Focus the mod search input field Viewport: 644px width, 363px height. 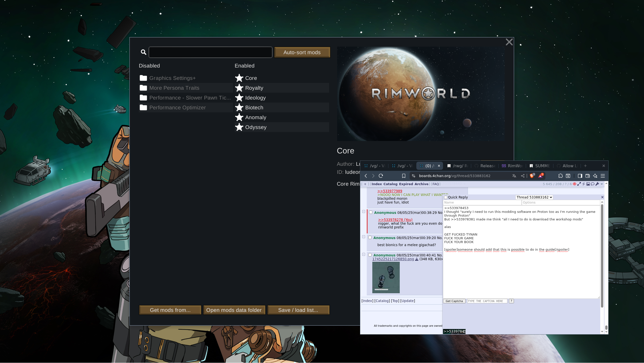210,52
